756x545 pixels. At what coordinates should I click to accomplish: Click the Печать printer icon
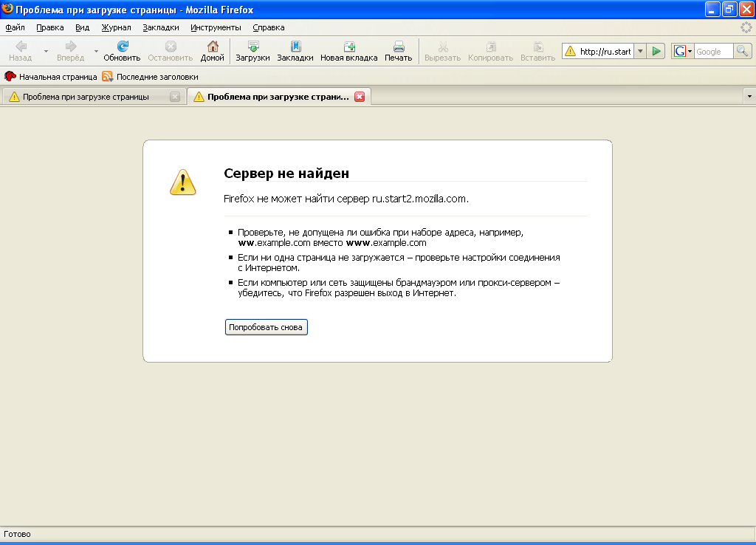[399, 47]
